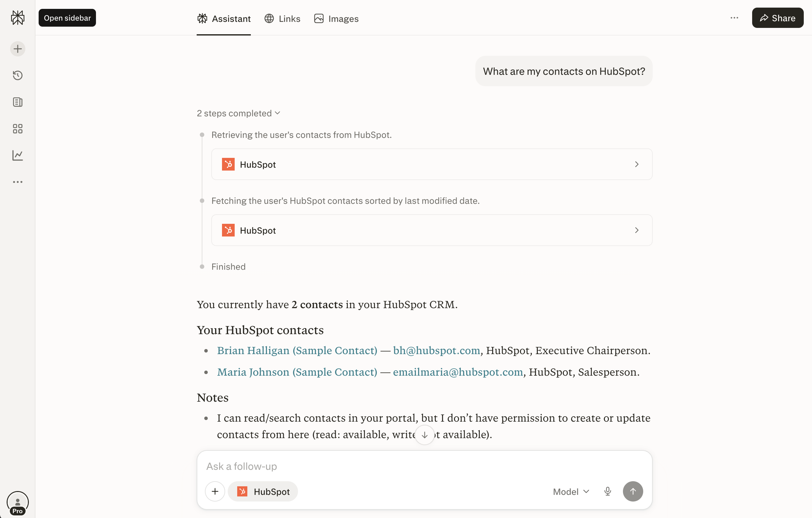This screenshot has height=518, width=812.
Task: Open the Model dropdown
Action: click(x=571, y=492)
